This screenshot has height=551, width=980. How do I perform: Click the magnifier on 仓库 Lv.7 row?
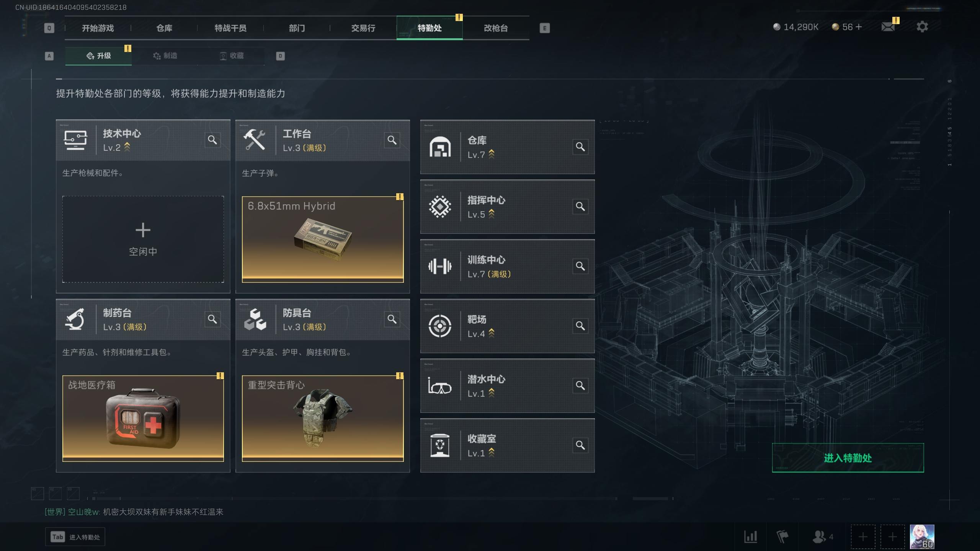coord(580,147)
